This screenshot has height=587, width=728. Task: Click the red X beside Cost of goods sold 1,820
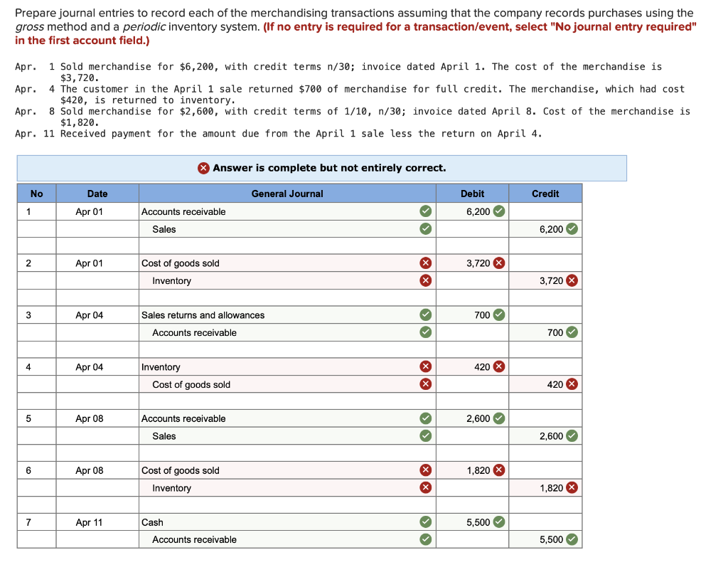click(426, 470)
